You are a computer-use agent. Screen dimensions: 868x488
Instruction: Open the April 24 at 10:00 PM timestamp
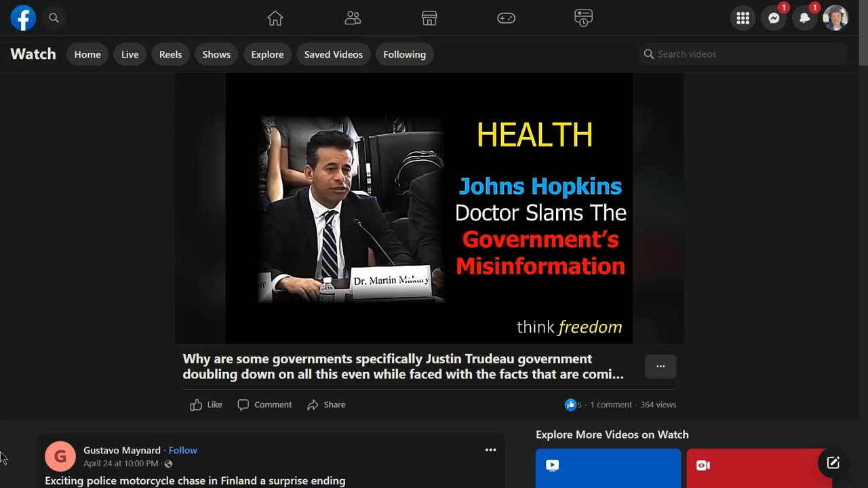pos(121,464)
